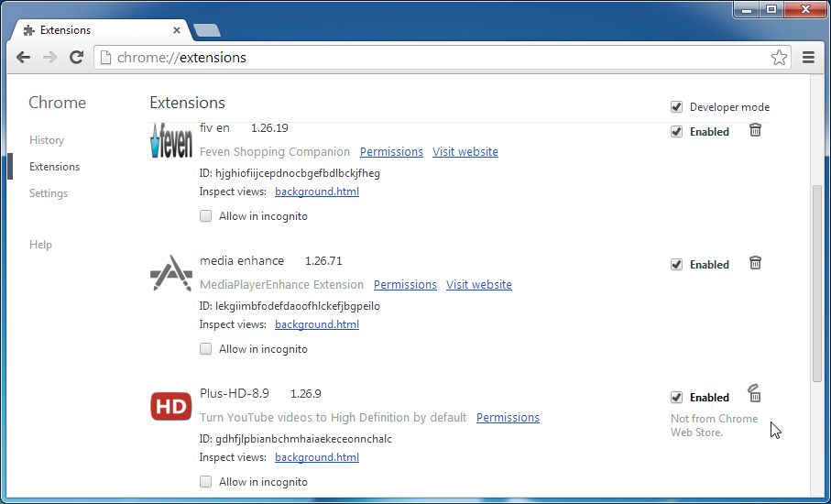Visit website of MediaPlayerEnhance Extension
Image resolution: width=831 pixels, height=504 pixels.
click(x=479, y=285)
